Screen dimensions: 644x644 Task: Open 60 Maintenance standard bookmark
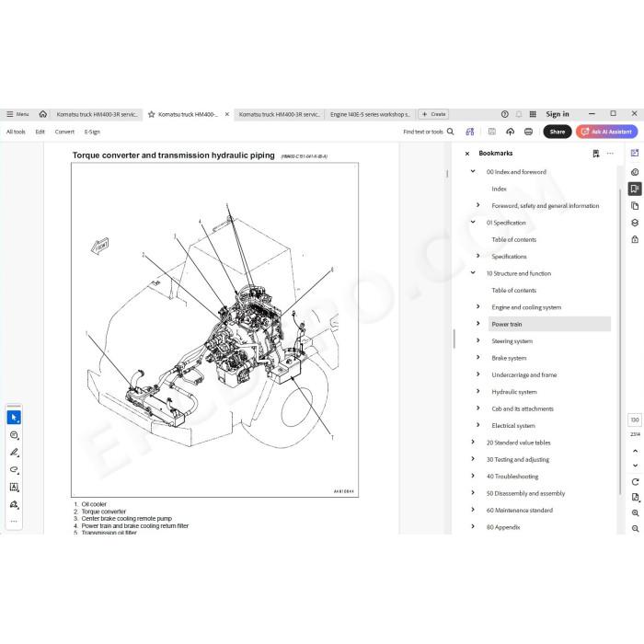tap(519, 510)
